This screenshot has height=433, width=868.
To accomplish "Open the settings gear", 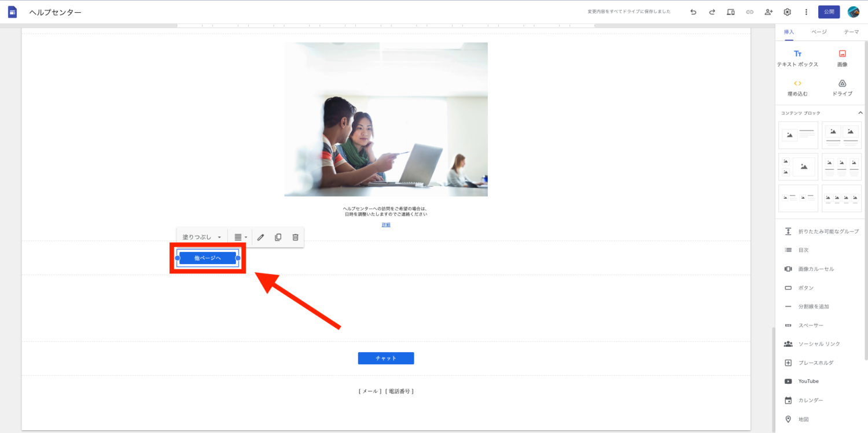I will (x=787, y=12).
